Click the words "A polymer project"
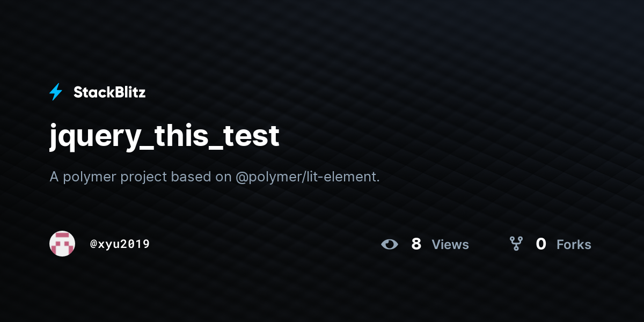The width and height of the screenshot is (644, 322). (x=108, y=177)
